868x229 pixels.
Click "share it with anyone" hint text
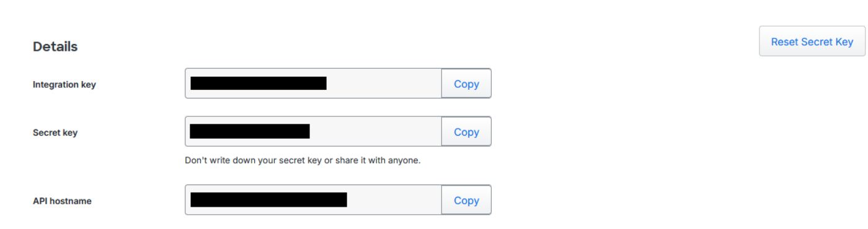click(x=378, y=160)
